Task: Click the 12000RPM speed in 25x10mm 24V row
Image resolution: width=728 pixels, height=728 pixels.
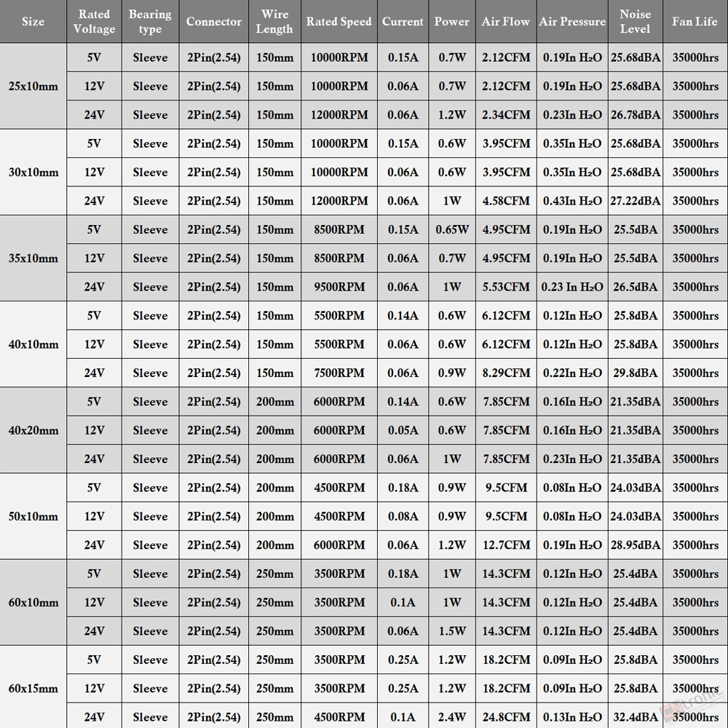Action: point(339,115)
